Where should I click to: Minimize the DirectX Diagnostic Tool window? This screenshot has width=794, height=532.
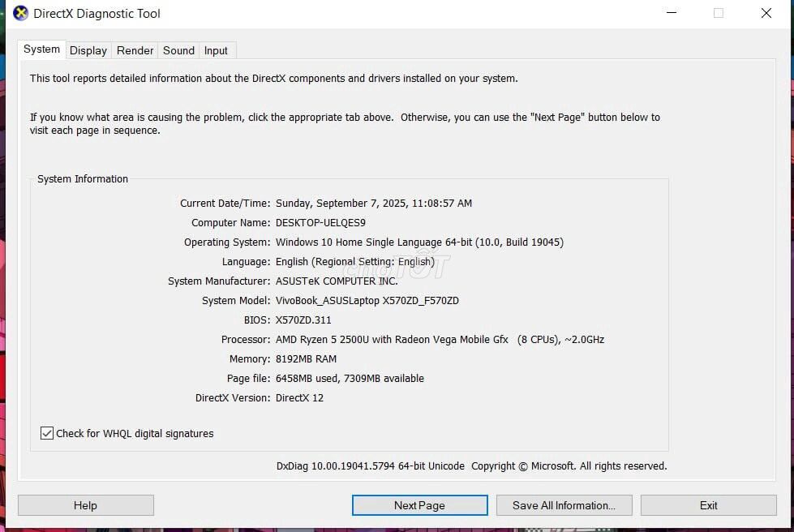(671, 13)
